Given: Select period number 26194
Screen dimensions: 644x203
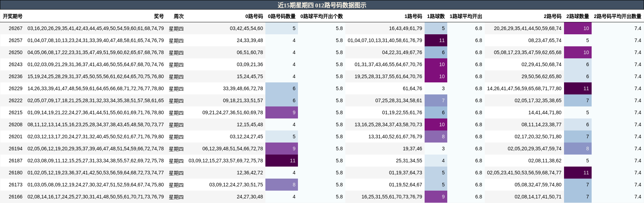Looking at the screenshot, I should point(16,149).
